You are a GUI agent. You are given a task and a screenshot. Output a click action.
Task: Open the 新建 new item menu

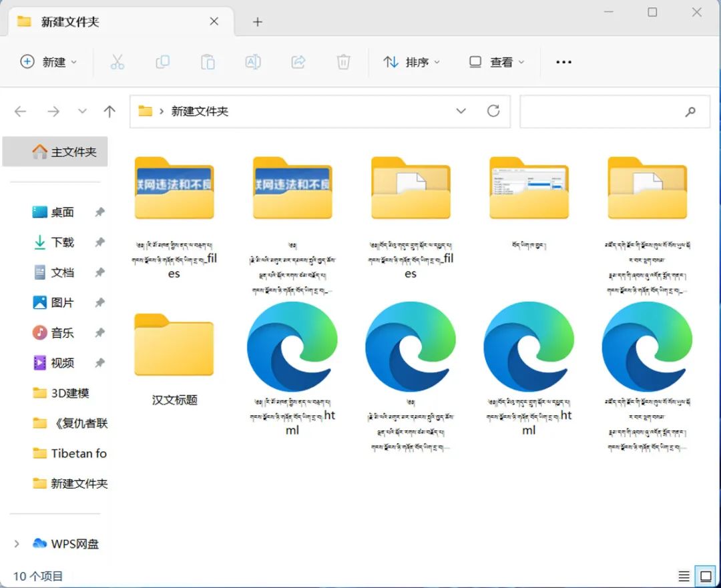[49, 61]
